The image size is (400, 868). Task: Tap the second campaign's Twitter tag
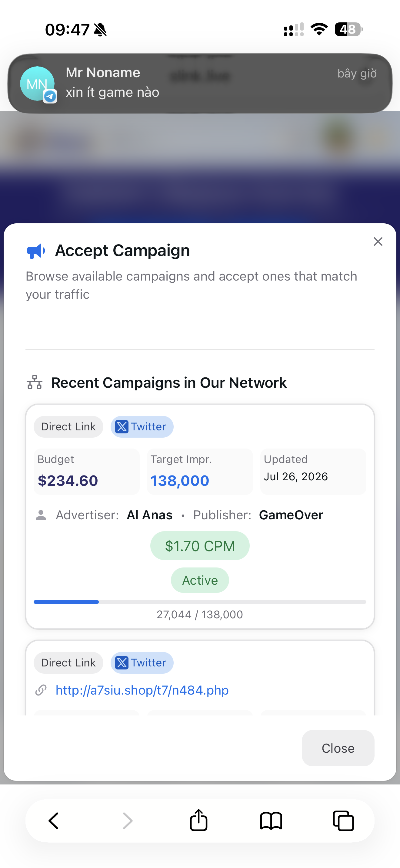pyautogui.click(x=142, y=663)
